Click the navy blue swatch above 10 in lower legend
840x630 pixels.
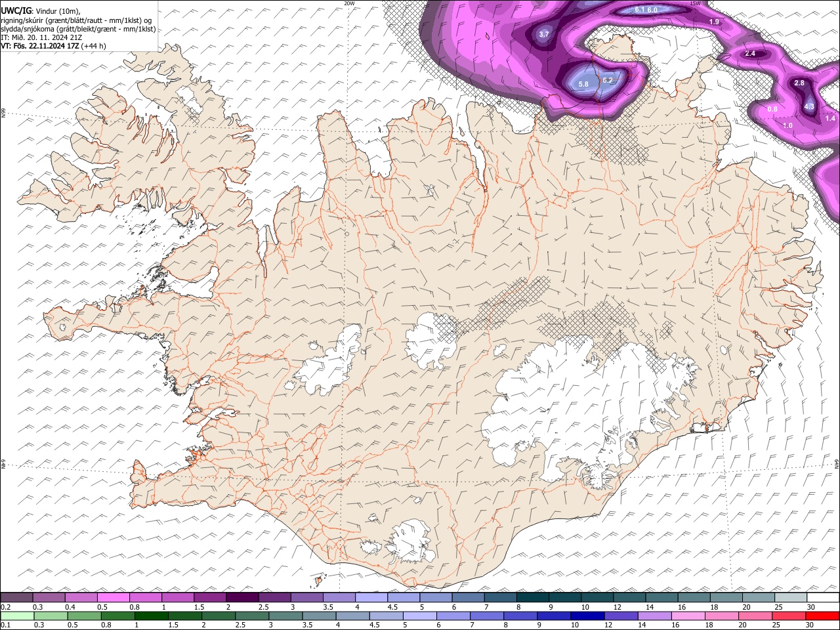pos(587,616)
